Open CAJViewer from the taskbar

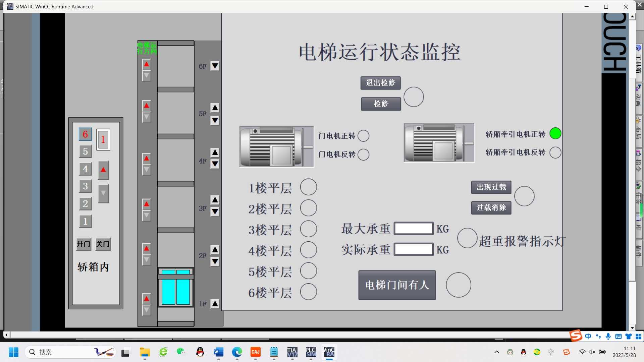click(255, 352)
